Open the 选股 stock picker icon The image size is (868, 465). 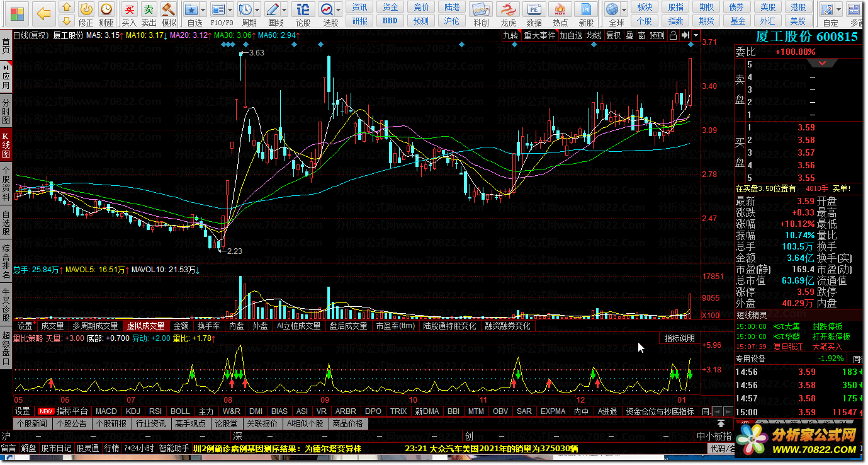(x=327, y=9)
